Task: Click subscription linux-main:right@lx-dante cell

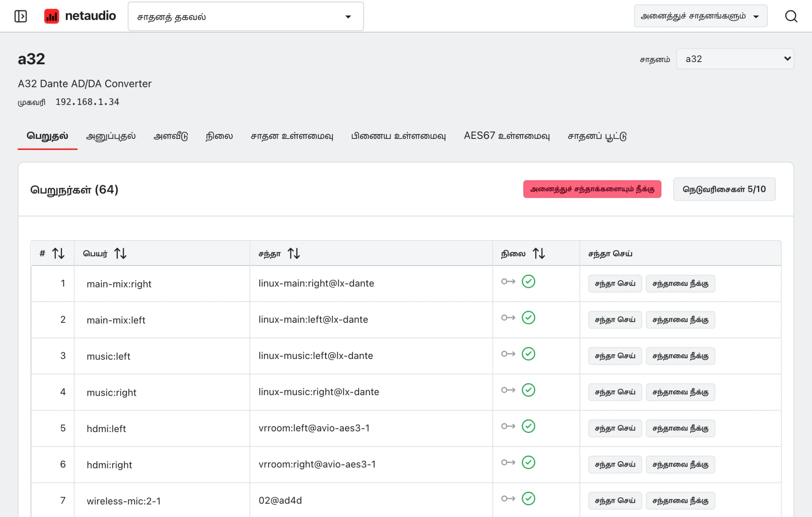Action: pos(371,283)
